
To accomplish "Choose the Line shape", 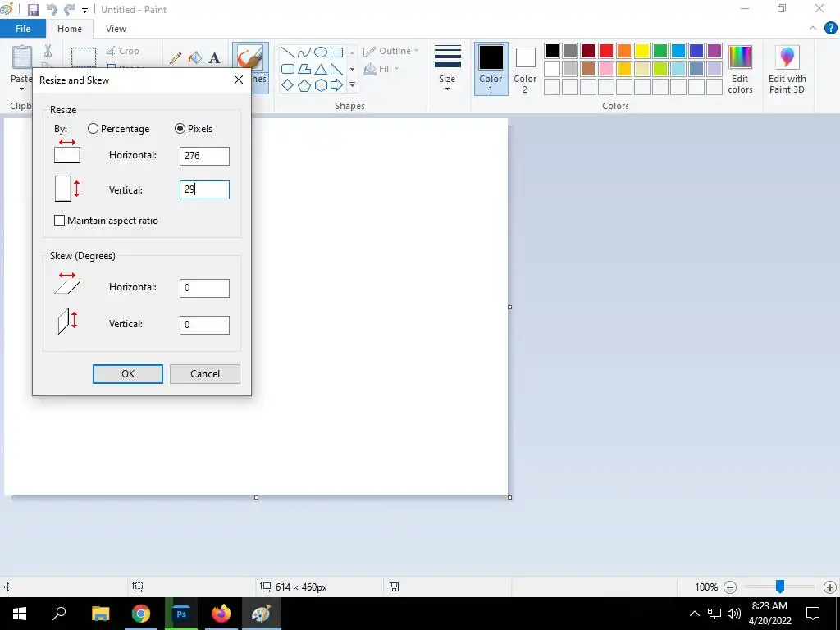I will coord(288,52).
